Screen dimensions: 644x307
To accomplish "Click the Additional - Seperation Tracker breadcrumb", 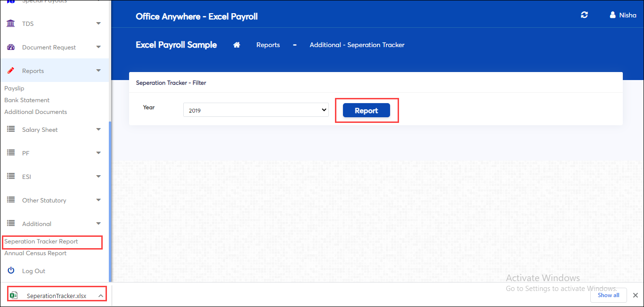I will pos(357,45).
